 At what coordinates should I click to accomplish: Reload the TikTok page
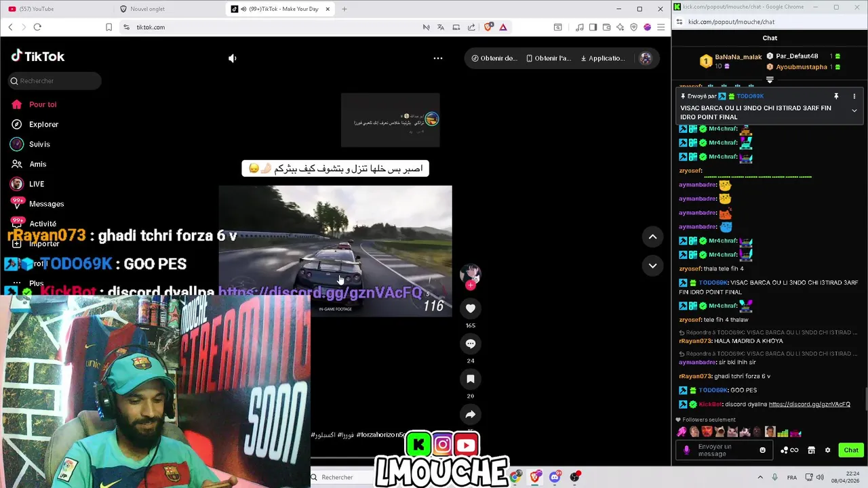[x=37, y=27]
